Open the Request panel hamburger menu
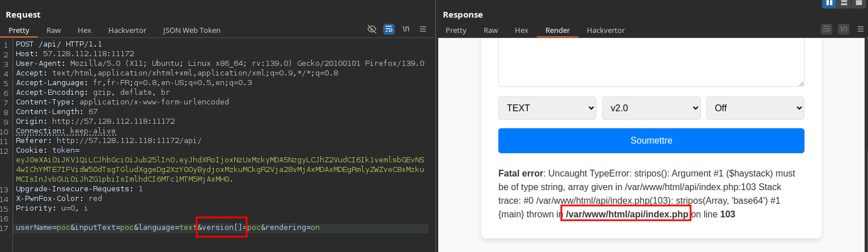 tap(423, 29)
